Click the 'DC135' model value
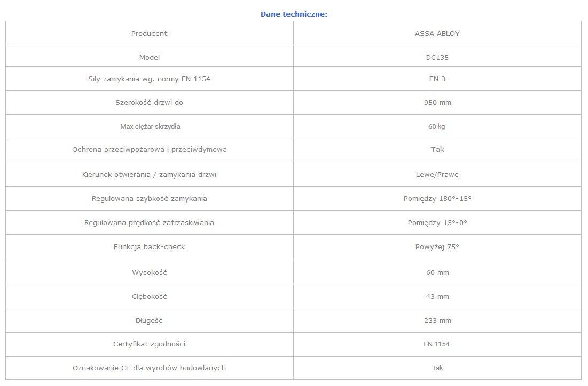 pyautogui.click(x=437, y=57)
